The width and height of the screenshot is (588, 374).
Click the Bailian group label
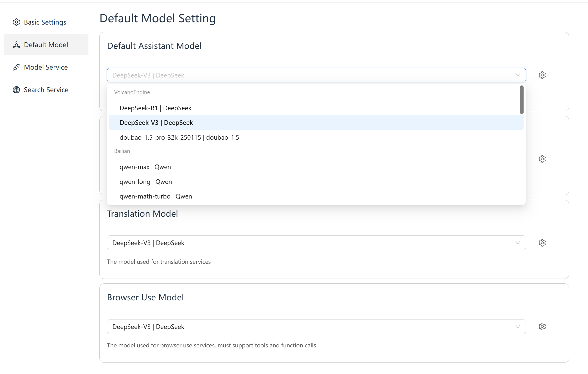tap(122, 151)
